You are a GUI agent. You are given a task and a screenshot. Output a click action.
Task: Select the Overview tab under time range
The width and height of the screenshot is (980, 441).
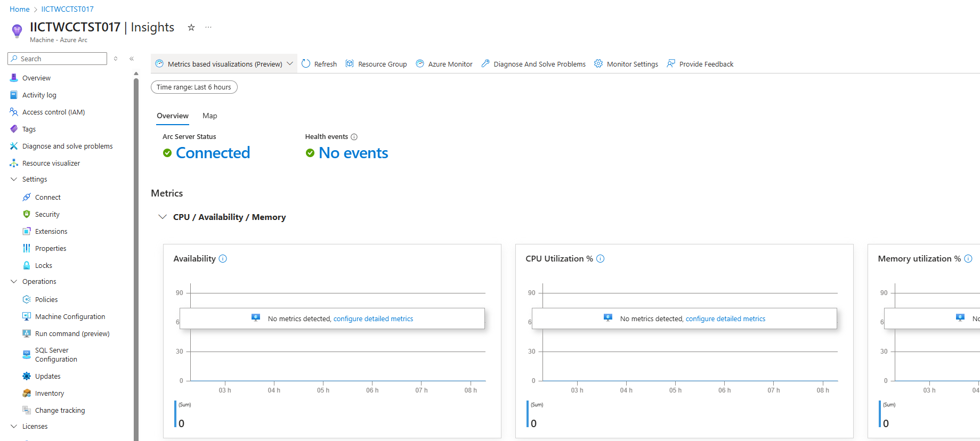[x=173, y=116]
